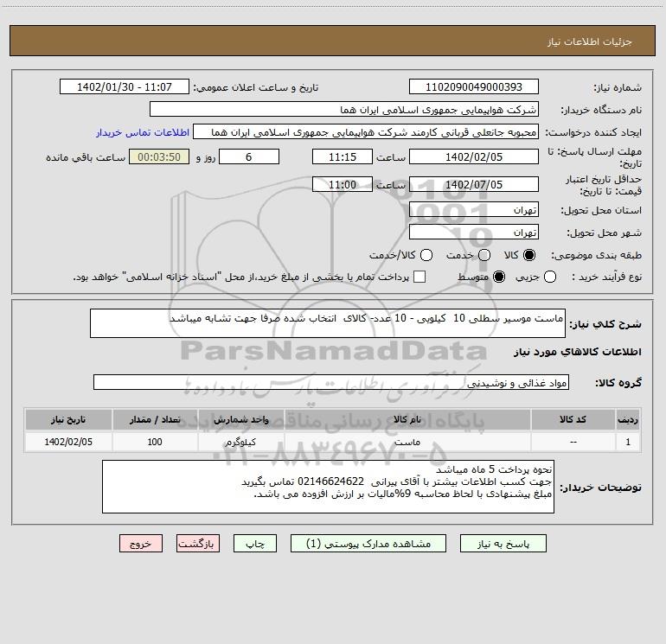Image resolution: width=666 pixels, height=644 pixels.
Task: Click the ماست item name cell
Action: click(x=407, y=442)
